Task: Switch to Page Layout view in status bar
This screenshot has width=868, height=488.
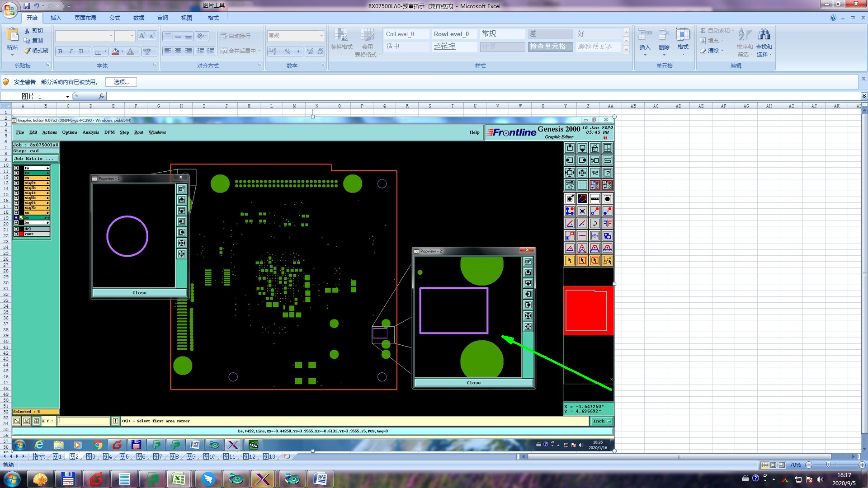Action: coord(773,465)
